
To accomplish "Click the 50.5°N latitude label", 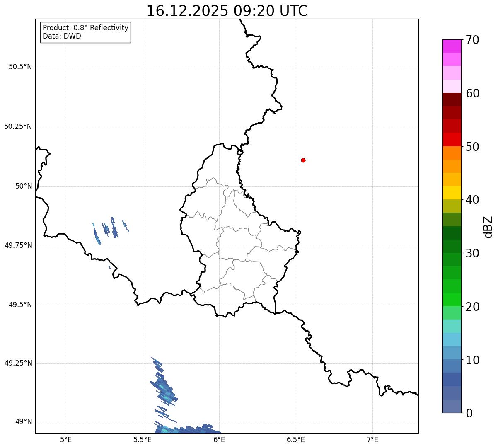I will click(x=20, y=67).
